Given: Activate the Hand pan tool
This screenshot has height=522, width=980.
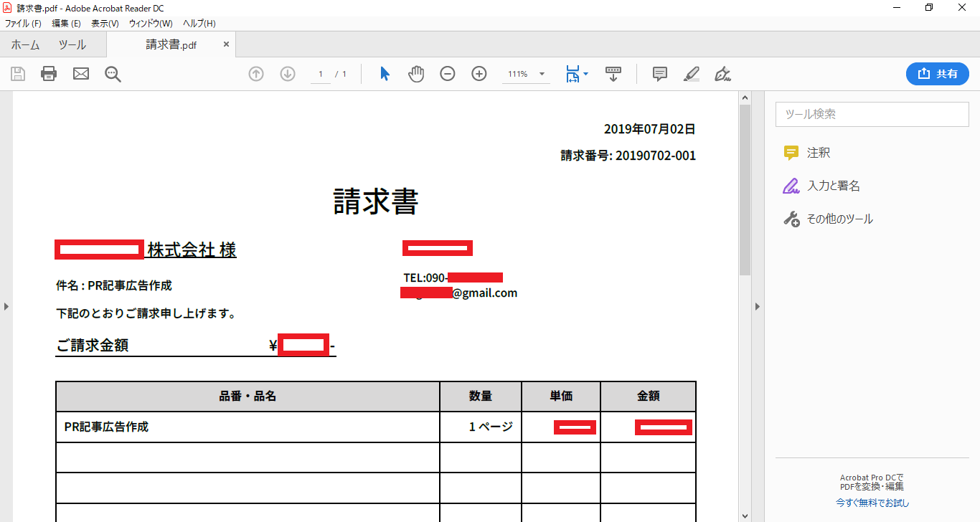Looking at the screenshot, I should (416, 74).
